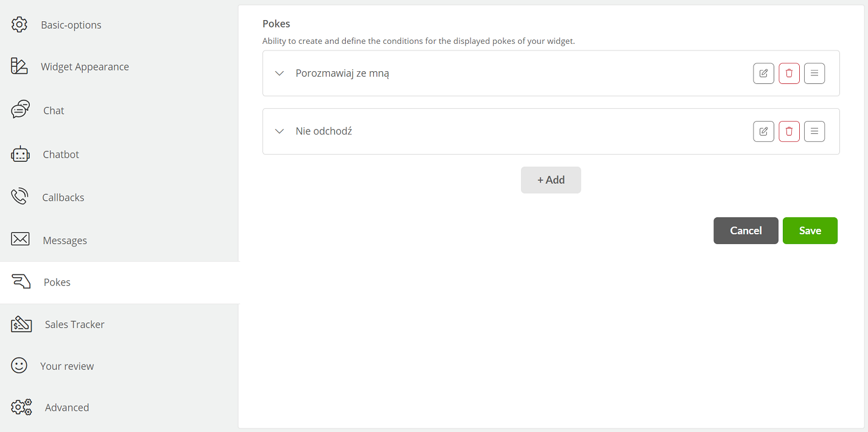This screenshot has height=432, width=868.
Task: Select the Pokes sidebar item
Action: [x=119, y=282]
